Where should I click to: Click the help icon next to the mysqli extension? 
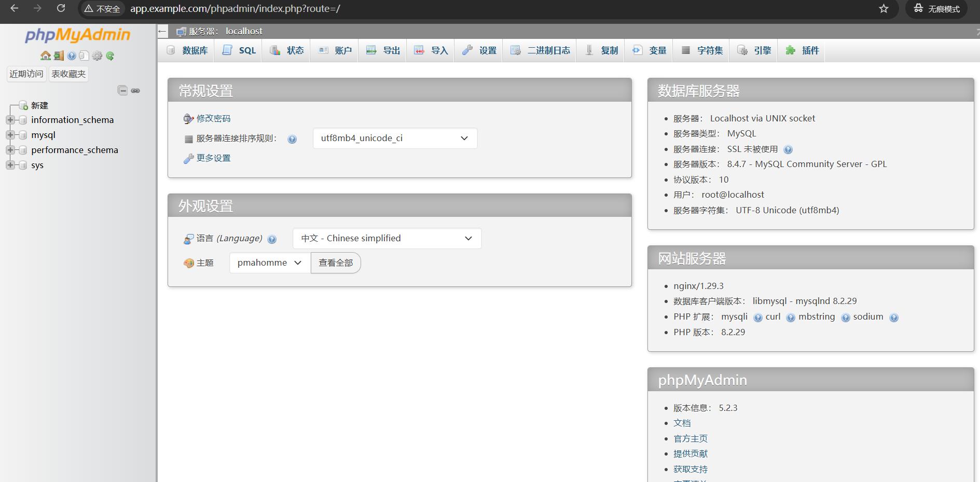coord(758,318)
